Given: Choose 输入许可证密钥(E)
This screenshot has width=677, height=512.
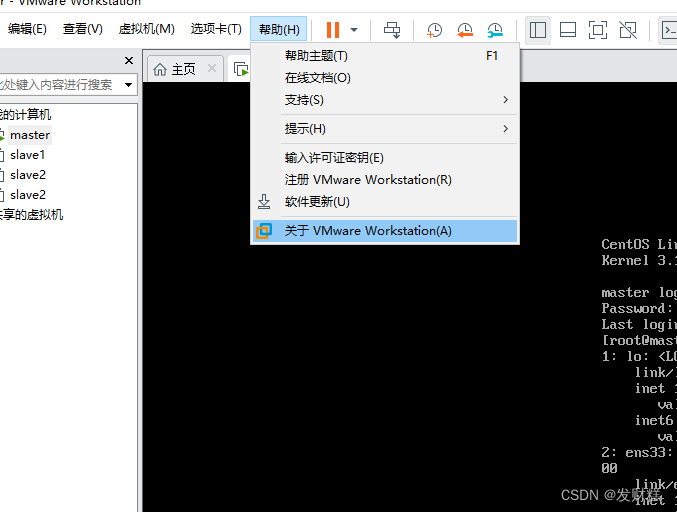Looking at the screenshot, I should [x=385, y=158].
